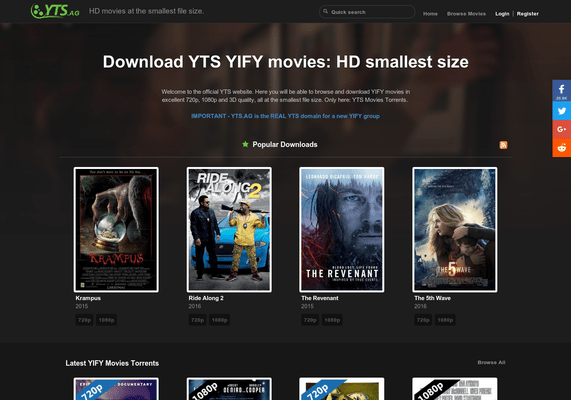Download The Revenant in 720p
Image resolution: width=571 pixels, height=400 pixels.
pos(310,320)
